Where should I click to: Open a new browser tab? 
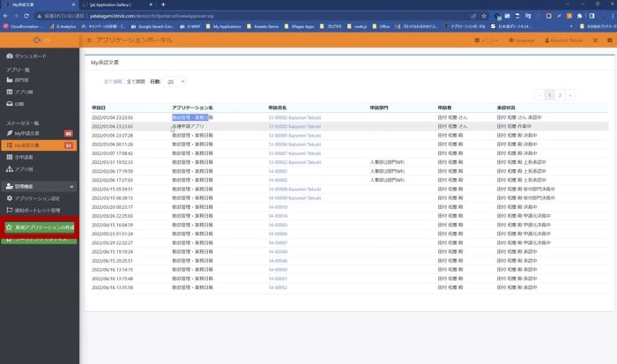point(163,4)
